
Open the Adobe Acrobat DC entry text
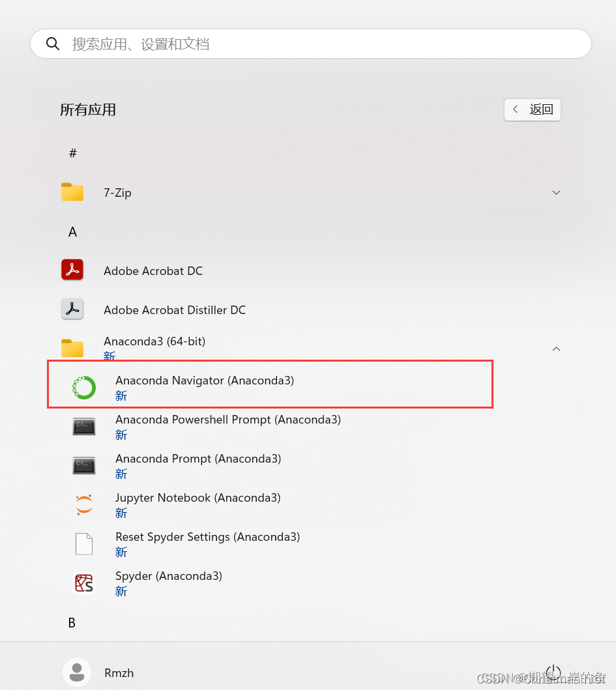pos(153,270)
